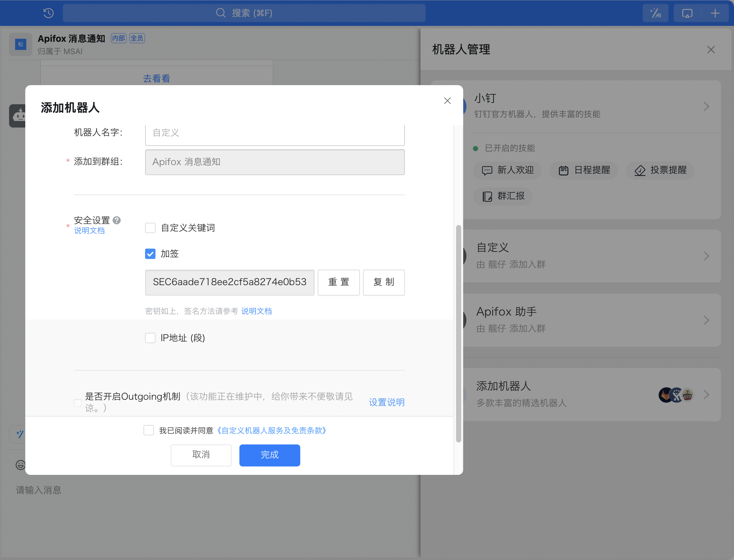
Task: Tick the IP地址 (段) checkbox
Action: click(x=150, y=338)
